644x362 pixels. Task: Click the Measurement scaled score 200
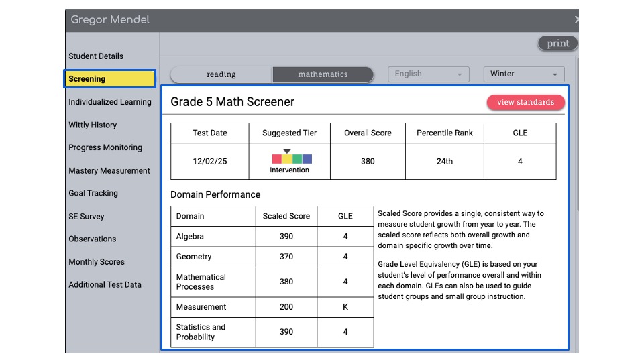(286, 307)
